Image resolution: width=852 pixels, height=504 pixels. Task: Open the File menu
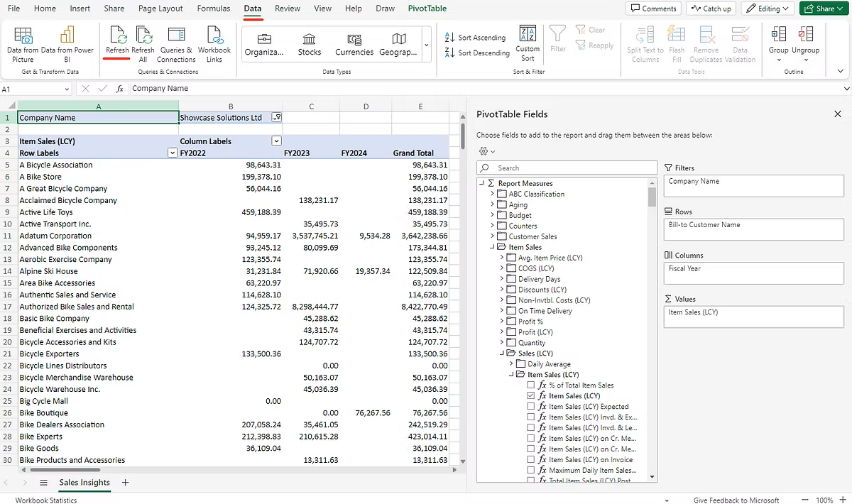click(13, 9)
